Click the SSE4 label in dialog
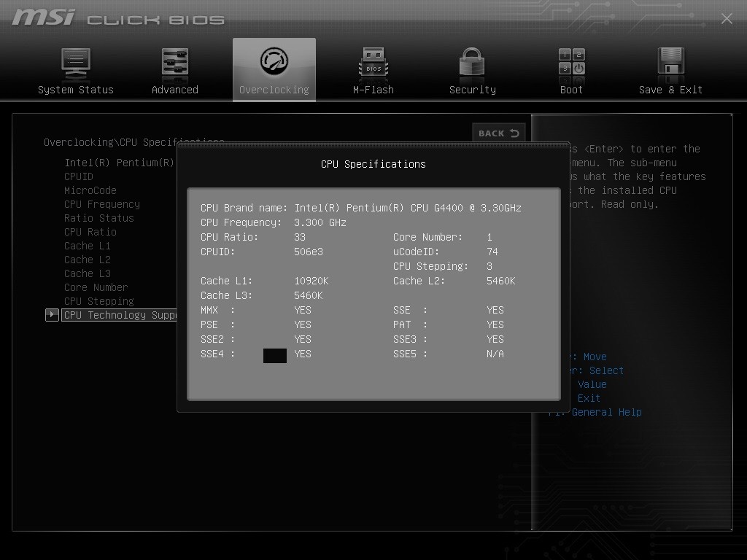 [212, 354]
